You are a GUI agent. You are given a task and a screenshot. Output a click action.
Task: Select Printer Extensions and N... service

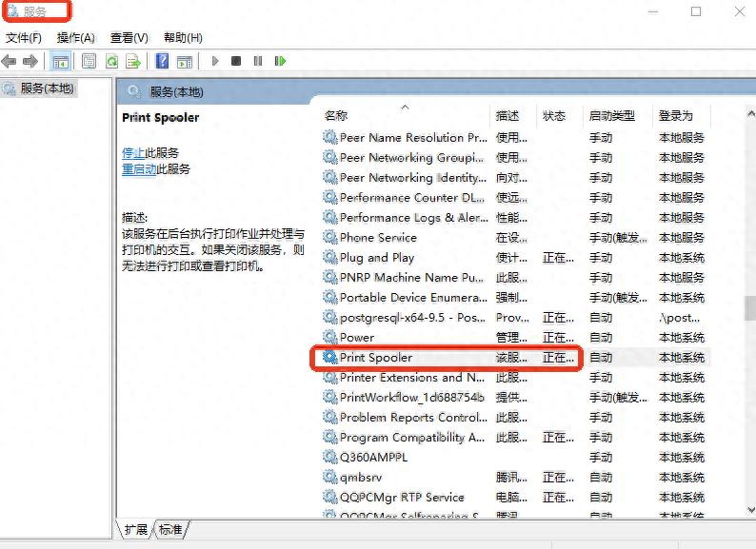pos(516,377)
